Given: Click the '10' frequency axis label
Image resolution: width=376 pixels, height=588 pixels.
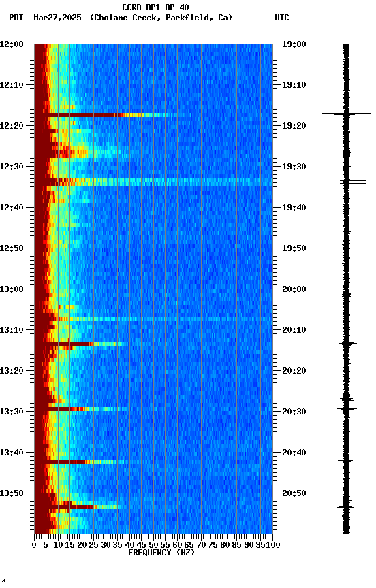Looking at the screenshot, I should [x=58, y=545].
